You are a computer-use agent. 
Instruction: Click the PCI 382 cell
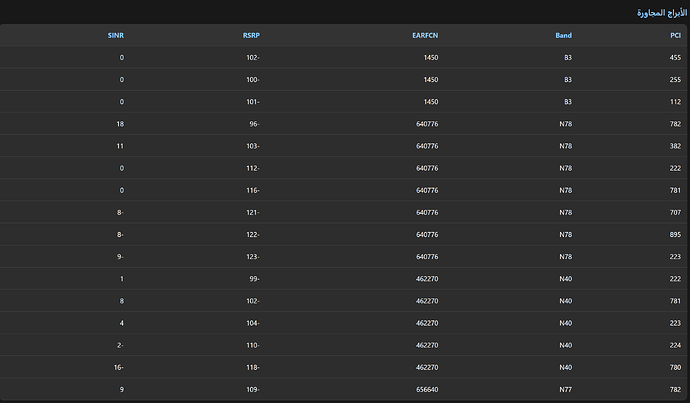coord(675,146)
